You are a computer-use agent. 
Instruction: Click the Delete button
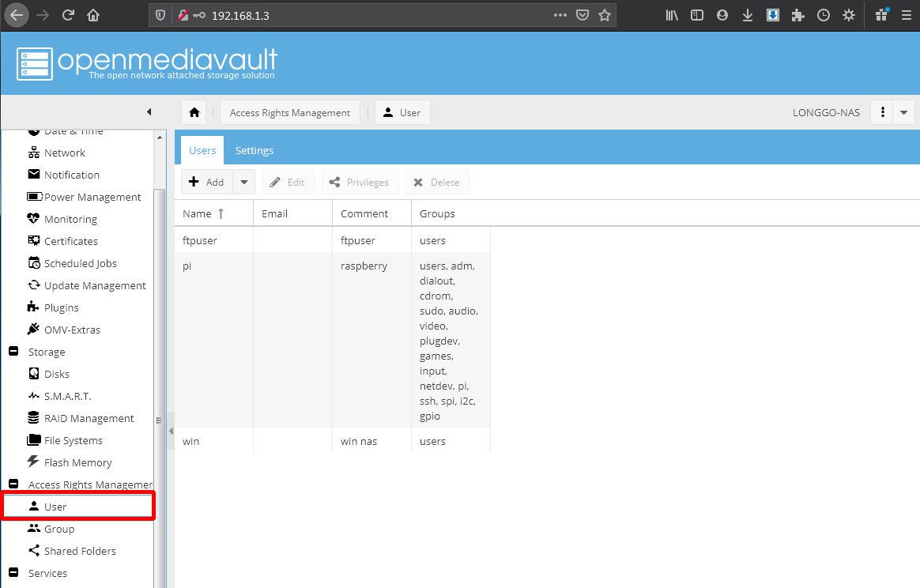click(x=436, y=182)
